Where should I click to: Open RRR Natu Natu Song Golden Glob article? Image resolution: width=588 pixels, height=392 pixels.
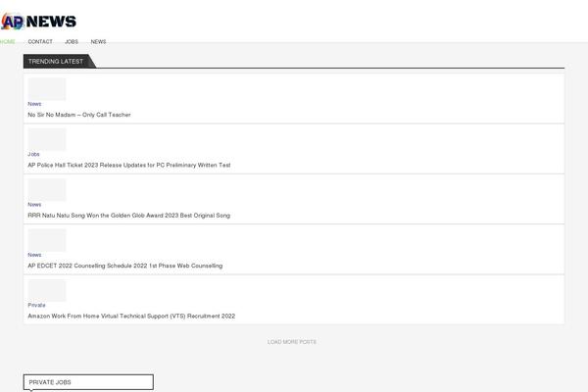pos(129,216)
